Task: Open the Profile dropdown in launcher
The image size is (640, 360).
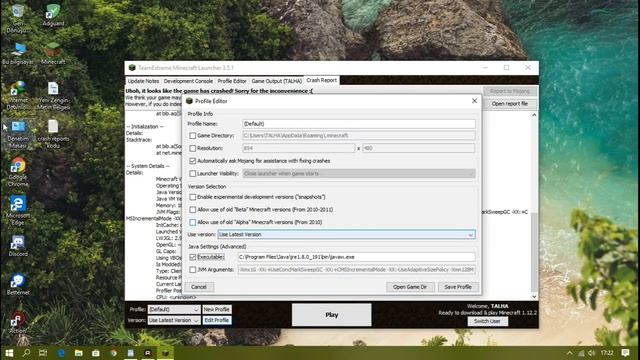Action: [173, 309]
